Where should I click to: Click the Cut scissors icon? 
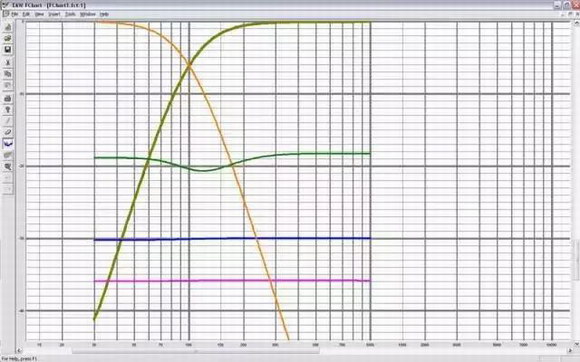pos(8,63)
